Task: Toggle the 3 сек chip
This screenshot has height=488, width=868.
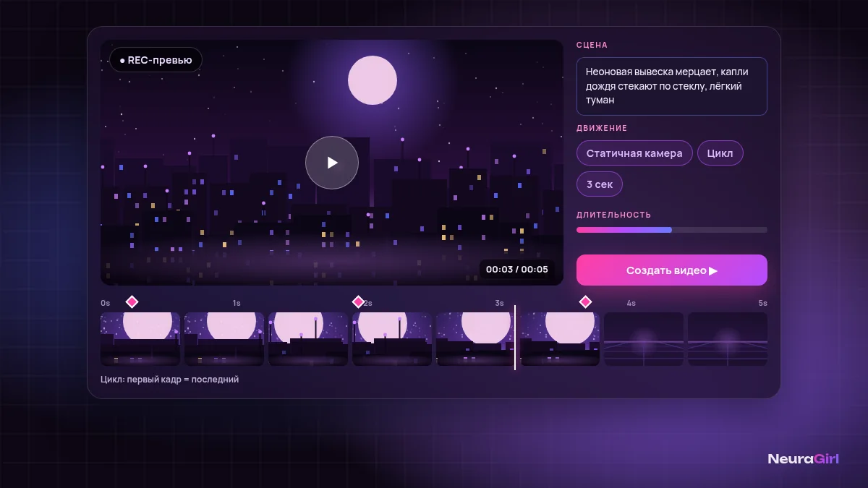Action: click(x=600, y=184)
